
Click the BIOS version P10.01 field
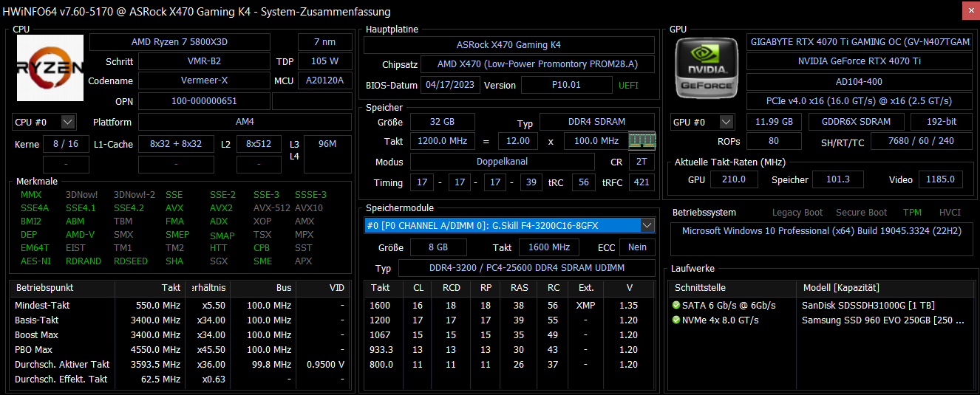tap(567, 85)
